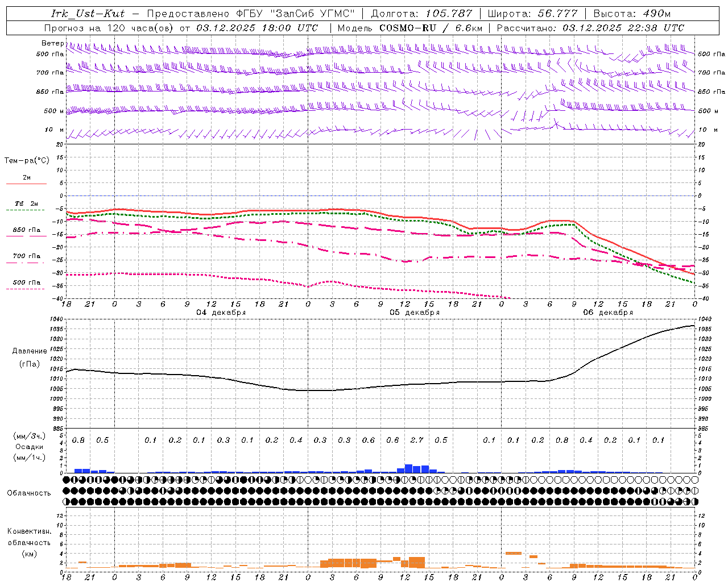Click the "500 гПа" dotted temperature legend entry
Image resolution: width=728 pixels, height=582 pixels.
27,282
